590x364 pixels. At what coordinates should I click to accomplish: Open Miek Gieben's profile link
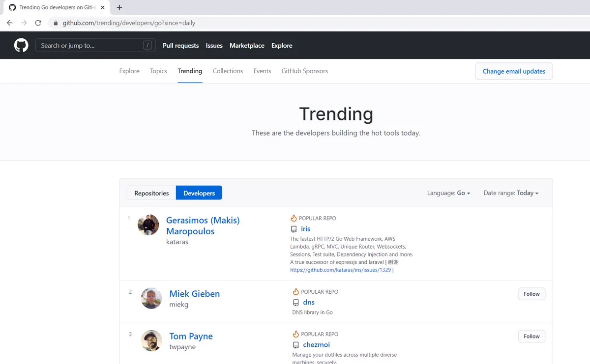click(x=195, y=294)
